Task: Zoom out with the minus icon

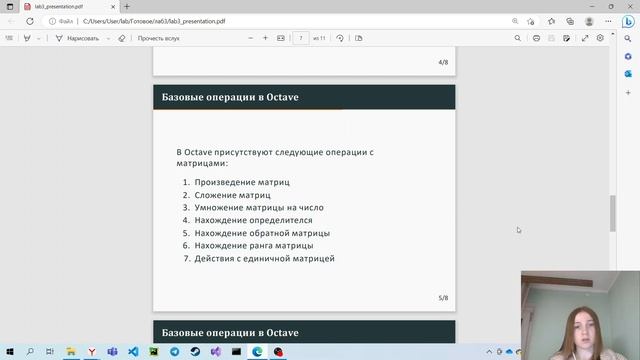Action: [x=251, y=38]
